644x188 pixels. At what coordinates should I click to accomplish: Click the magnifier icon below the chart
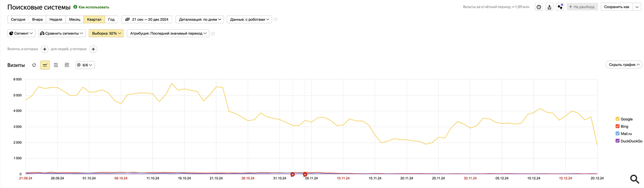click(x=634, y=179)
